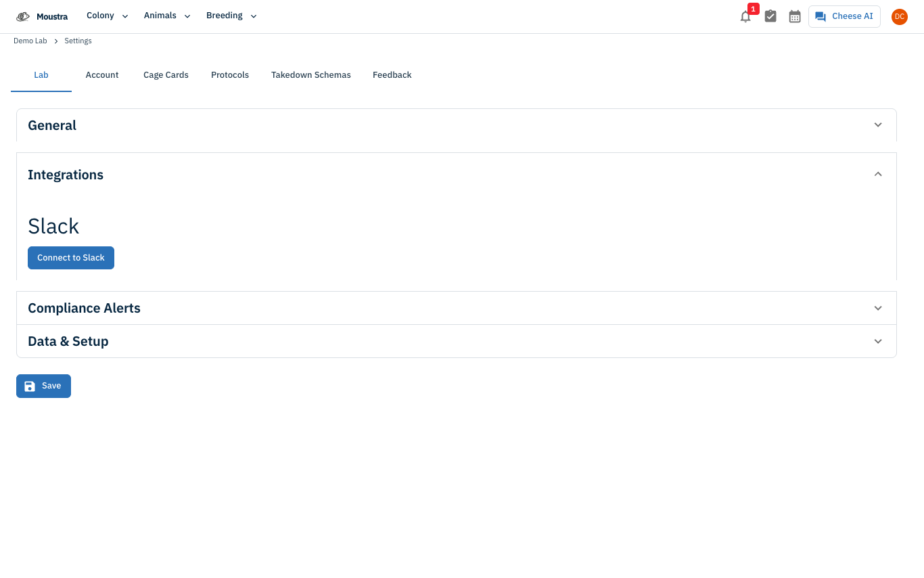Click the Connect to Slack button
This screenshot has height=578, width=924.
click(71, 258)
